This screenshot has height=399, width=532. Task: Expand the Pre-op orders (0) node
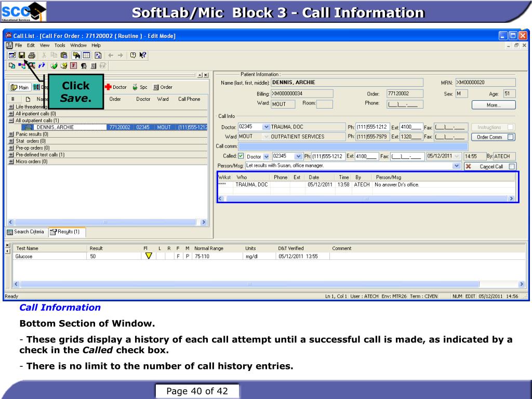click(11, 148)
